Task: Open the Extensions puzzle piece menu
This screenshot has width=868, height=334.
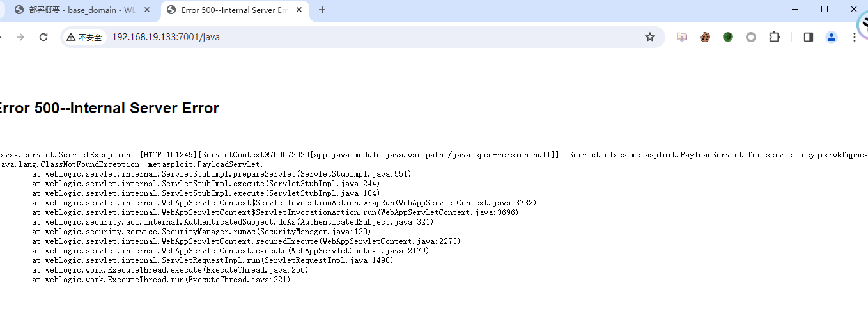Action: point(774,37)
